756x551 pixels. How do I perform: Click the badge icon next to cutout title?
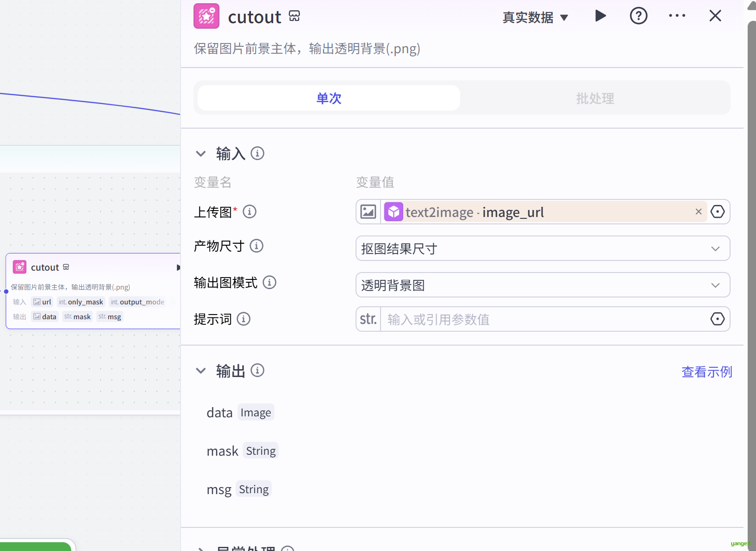(294, 16)
